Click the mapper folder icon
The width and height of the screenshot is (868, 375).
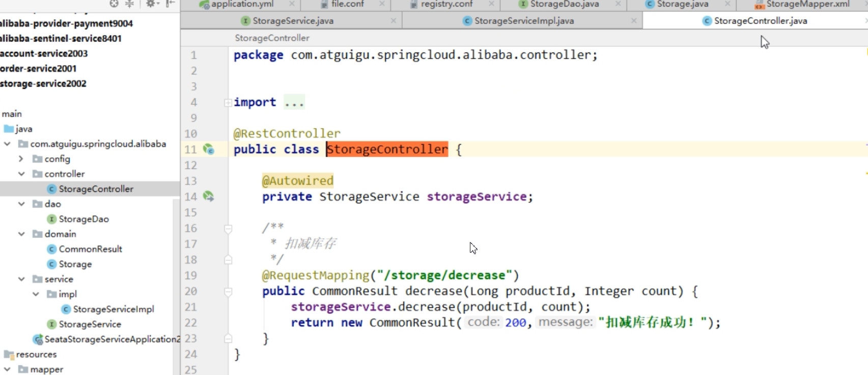23,369
